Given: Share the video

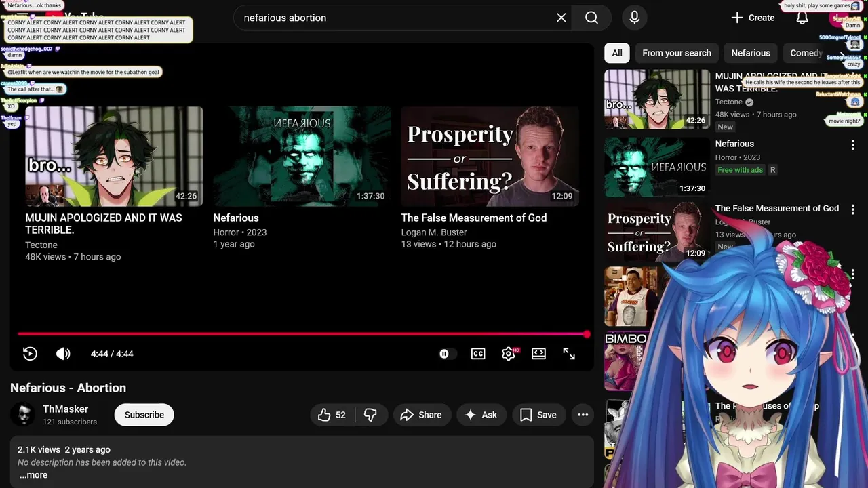Looking at the screenshot, I should click(421, 415).
